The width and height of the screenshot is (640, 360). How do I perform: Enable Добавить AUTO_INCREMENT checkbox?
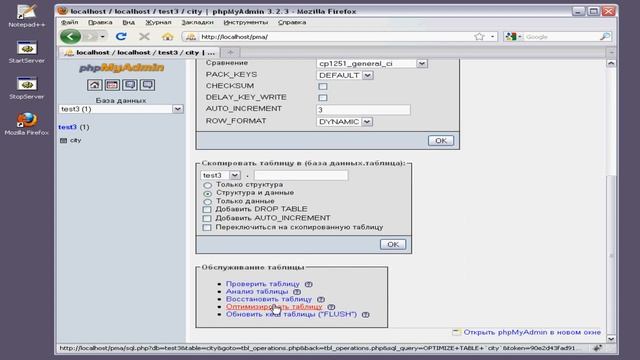point(207,218)
